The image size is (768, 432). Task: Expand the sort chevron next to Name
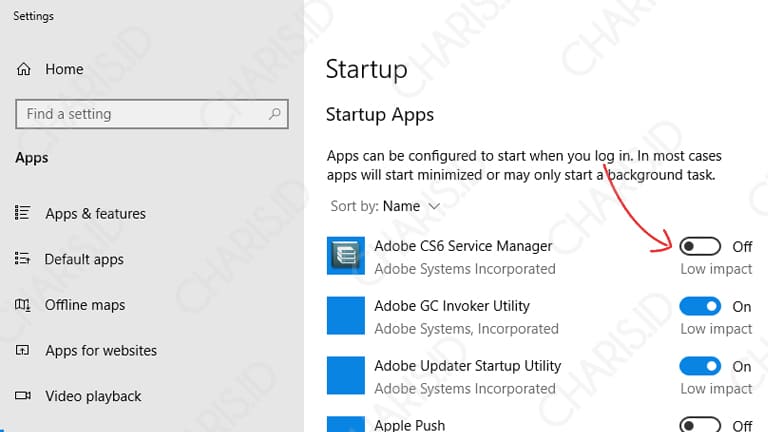434,206
